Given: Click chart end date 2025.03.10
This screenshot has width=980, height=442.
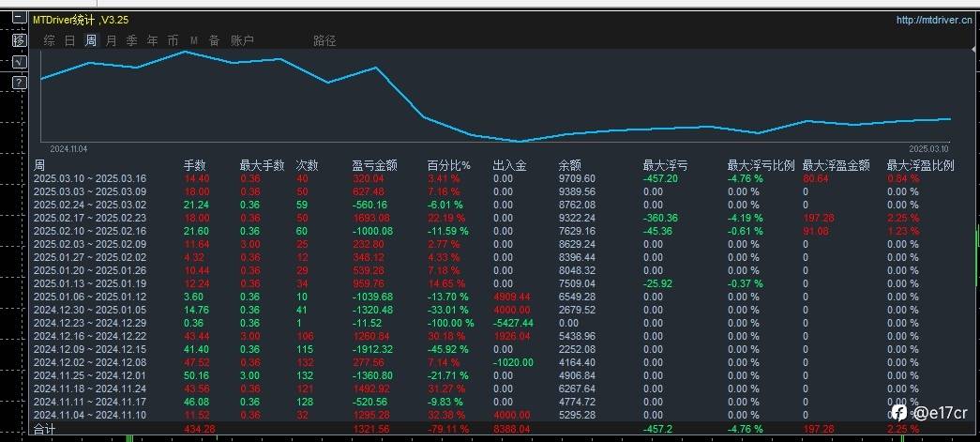Looking at the screenshot, I should 928,149.
